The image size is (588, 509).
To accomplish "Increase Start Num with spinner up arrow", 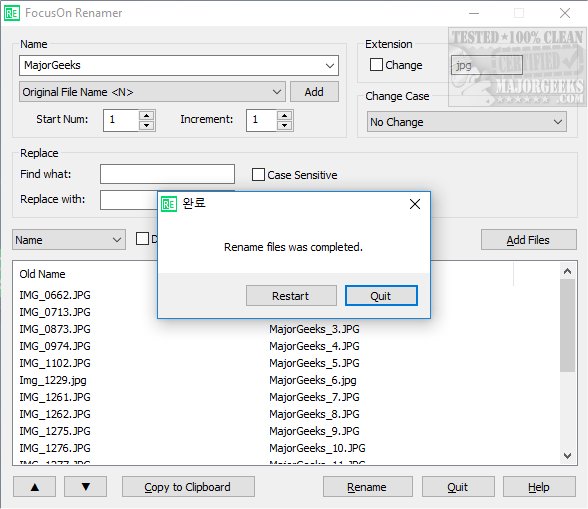I will (147, 116).
